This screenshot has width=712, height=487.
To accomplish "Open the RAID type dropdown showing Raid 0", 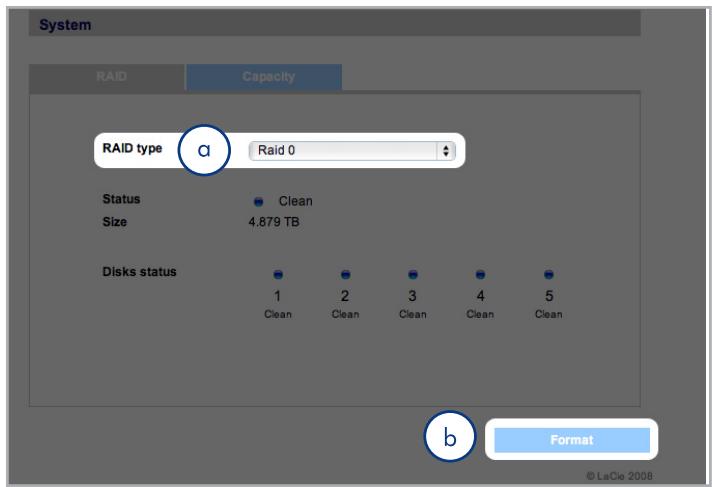I will [352, 150].
